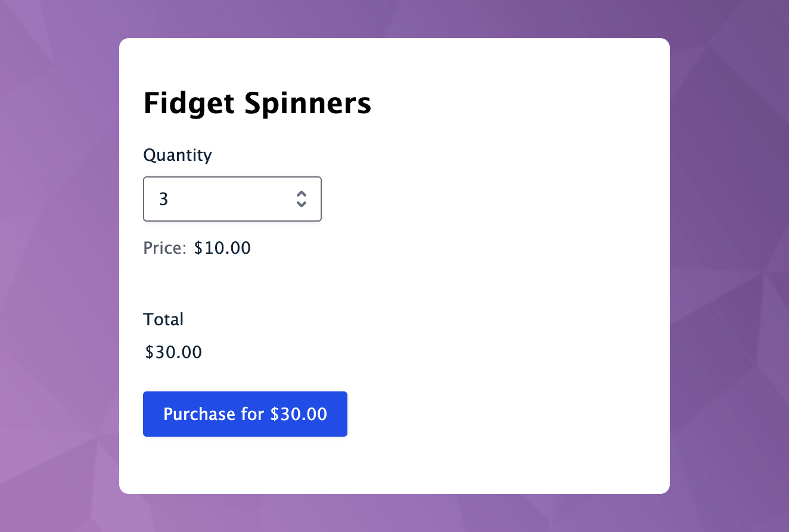Click the Price: label text

click(x=165, y=248)
